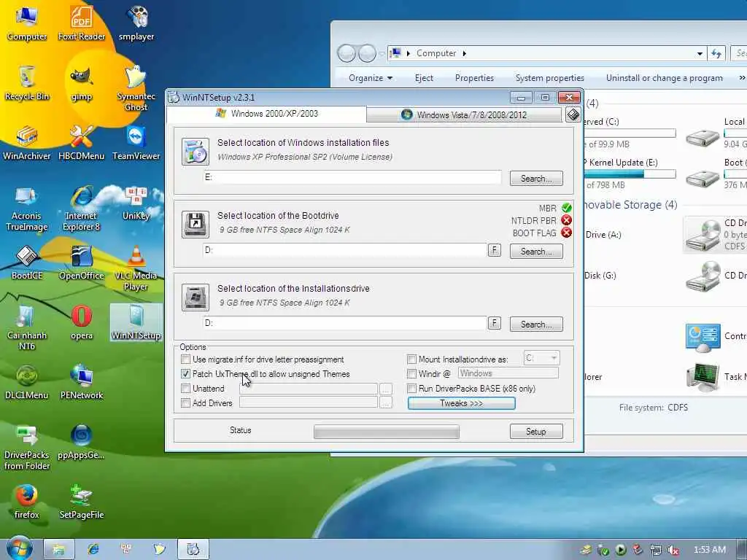Viewport: 747px width, 560px height.
Task: Switch to Windows Vista/7/8/2008/2012 tab
Action: click(465, 114)
